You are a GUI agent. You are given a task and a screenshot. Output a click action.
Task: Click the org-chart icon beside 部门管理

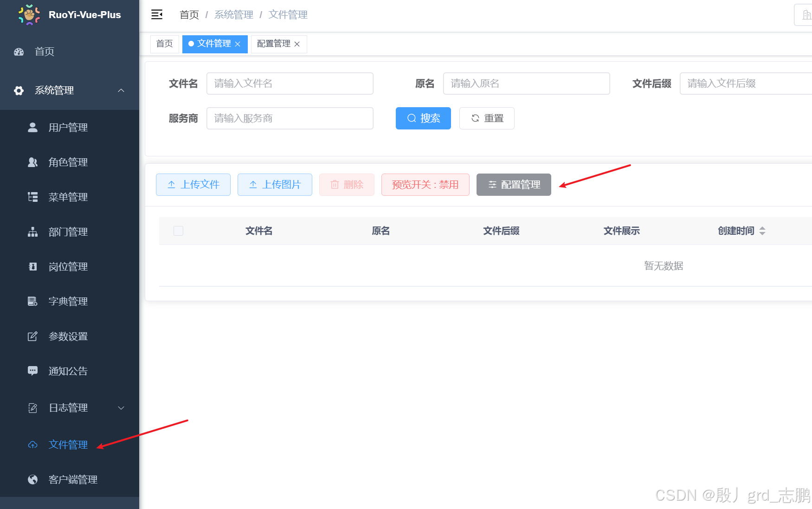tap(32, 232)
